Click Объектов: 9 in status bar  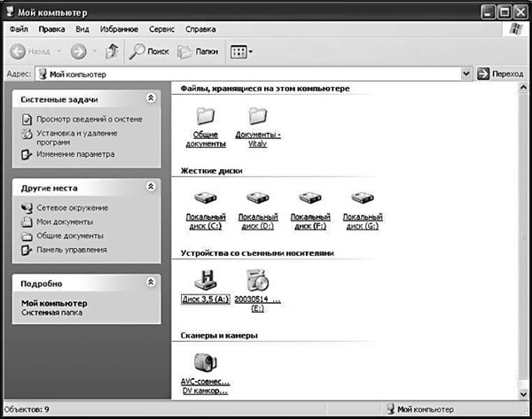[27, 409]
